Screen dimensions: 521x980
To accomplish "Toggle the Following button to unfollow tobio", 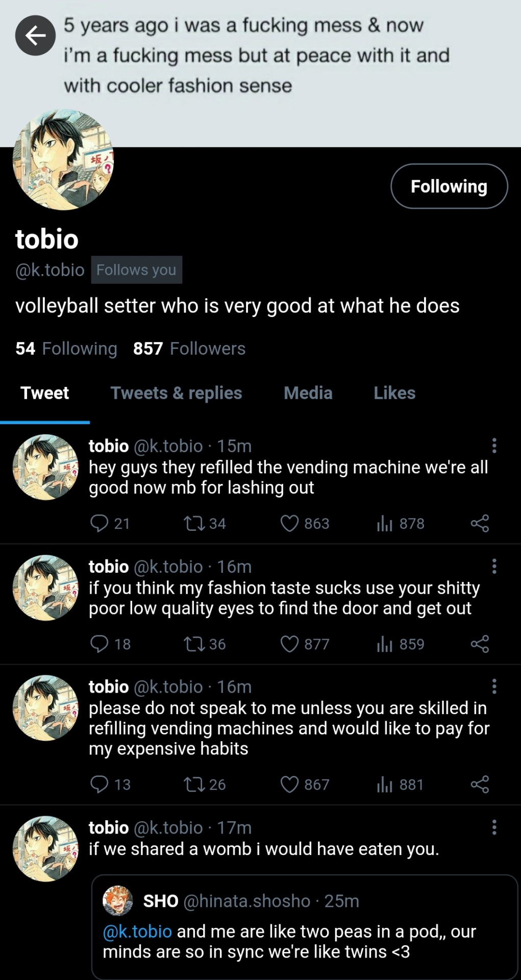I will tap(449, 186).
